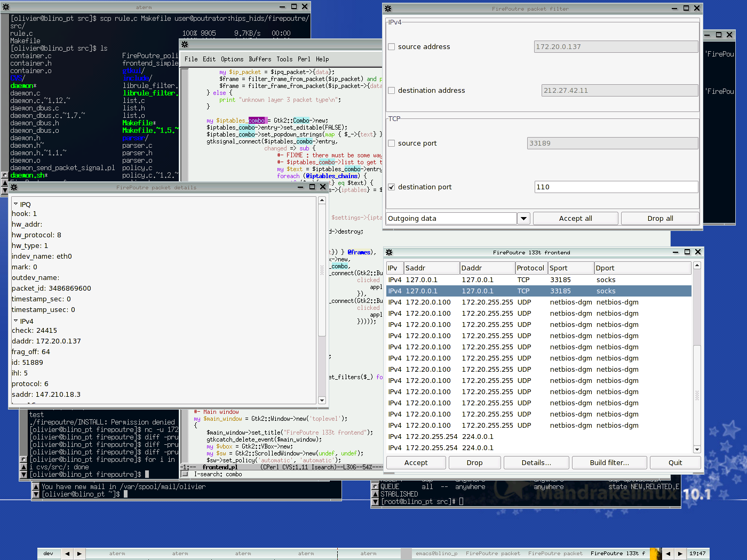This screenshot has width=747, height=560.
Task: Tick the destination address checkbox
Action: (392, 91)
